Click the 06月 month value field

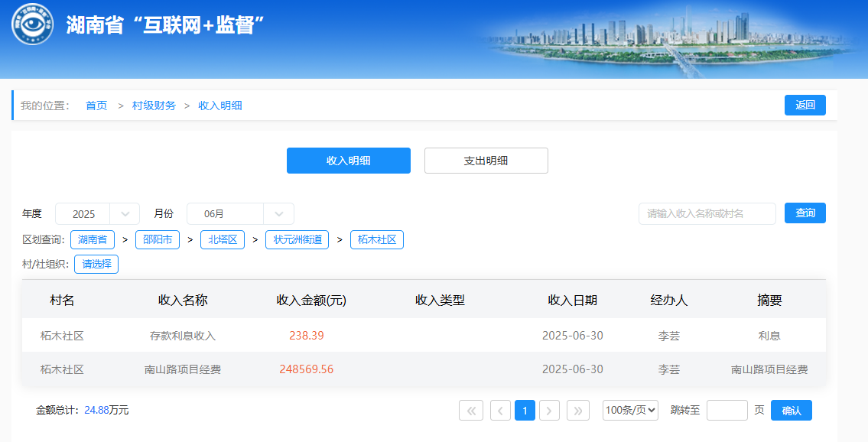pos(225,214)
